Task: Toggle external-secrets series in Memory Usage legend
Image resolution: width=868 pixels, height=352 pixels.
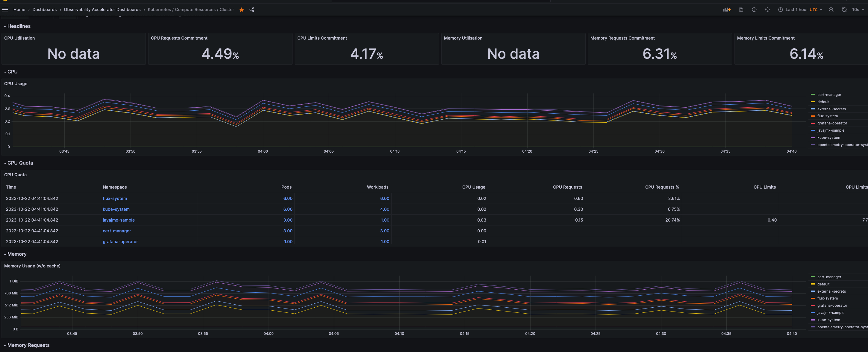Action: [831, 291]
